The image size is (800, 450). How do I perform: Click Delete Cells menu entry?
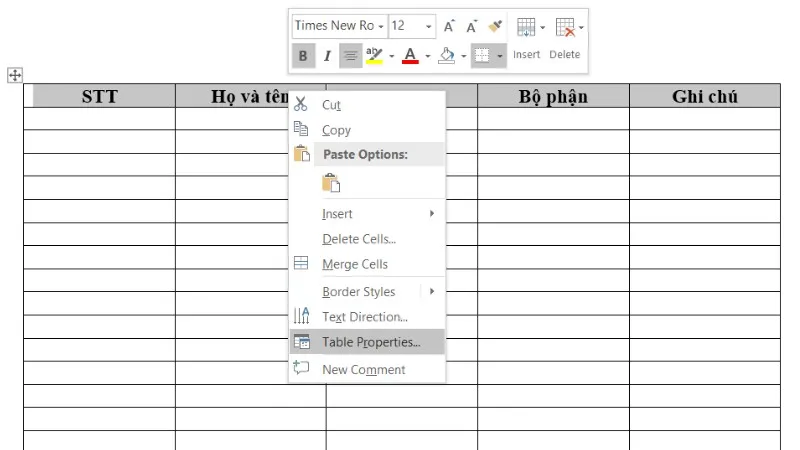359,239
